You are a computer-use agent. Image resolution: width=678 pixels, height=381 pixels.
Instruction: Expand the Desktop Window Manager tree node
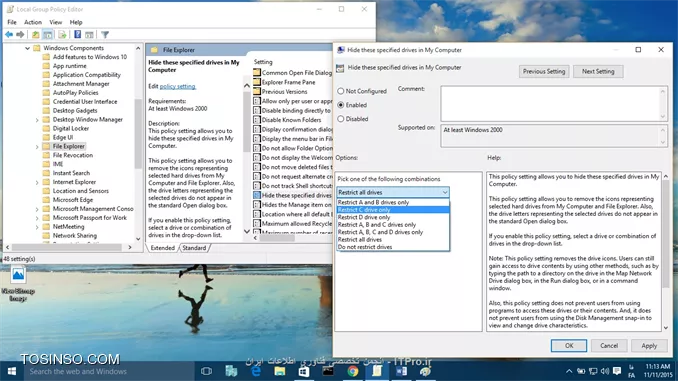point(37,120)
